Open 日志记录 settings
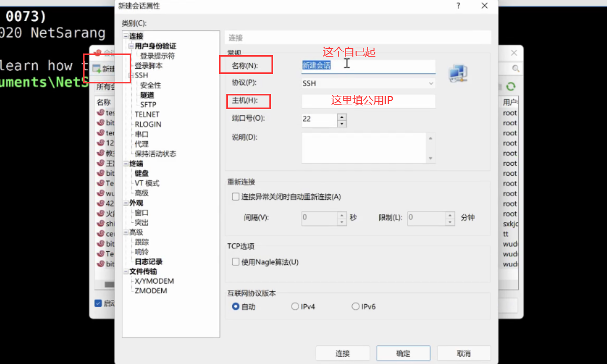The height and width of the screenshot is (364, 607). tap(148, 262)
